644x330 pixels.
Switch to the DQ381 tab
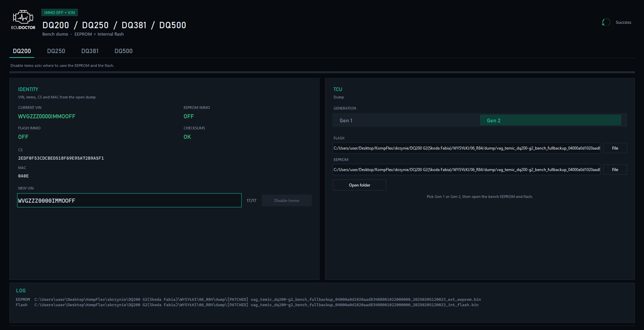[90, 51]
